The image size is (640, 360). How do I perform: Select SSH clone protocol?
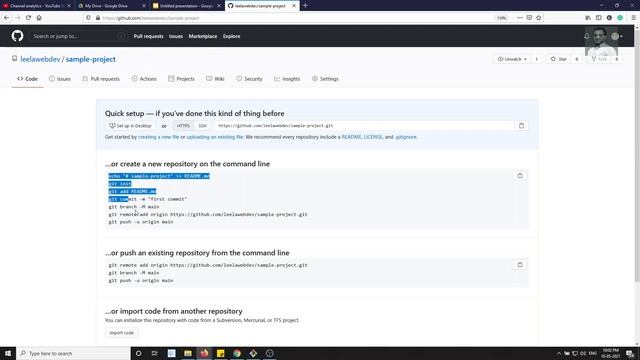pyautogui.click(x=202, y=126)
